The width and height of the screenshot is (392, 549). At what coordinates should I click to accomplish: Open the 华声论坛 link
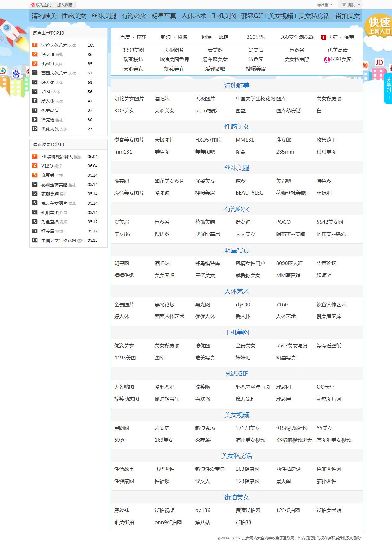point(327,263)
